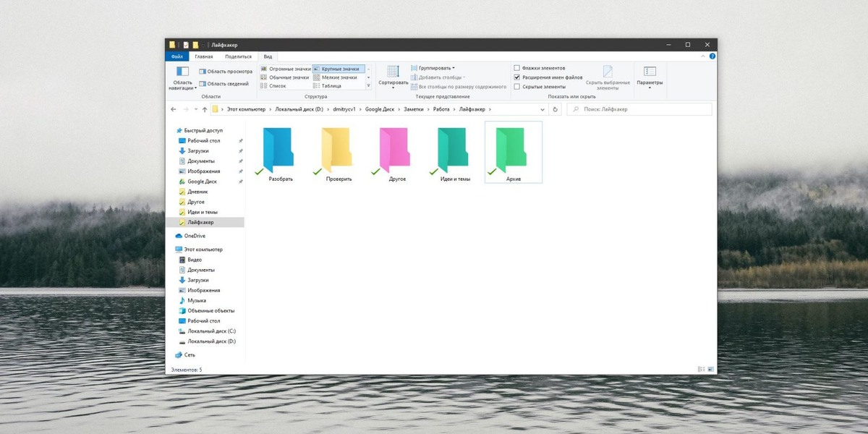Go up one folder level
The width and height of the screenshot is (868, 434).
click(x=204, y=109)
